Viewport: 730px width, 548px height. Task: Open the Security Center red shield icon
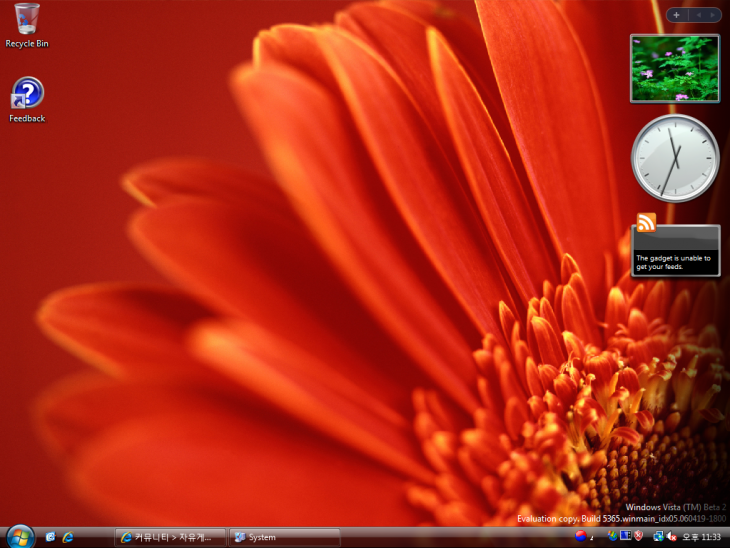pyautogui.click(x=638, y=536)
